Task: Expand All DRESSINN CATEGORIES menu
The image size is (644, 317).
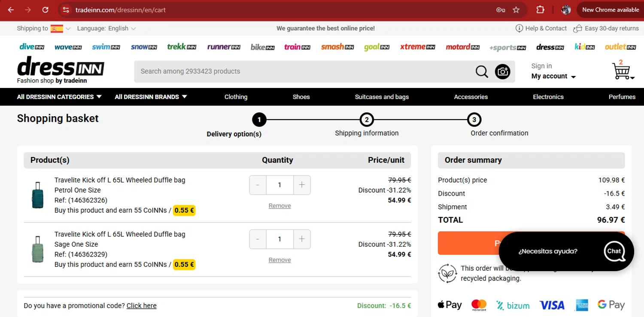Action: click(59, 97)
